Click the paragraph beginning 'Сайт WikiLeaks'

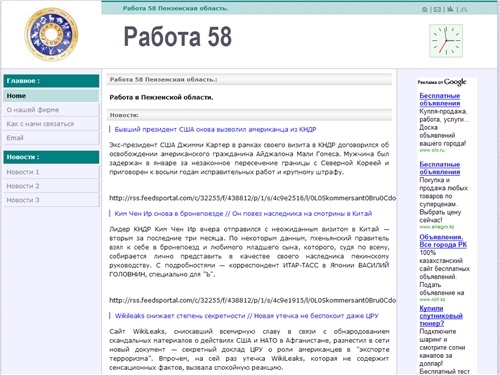tap(249, 349)
